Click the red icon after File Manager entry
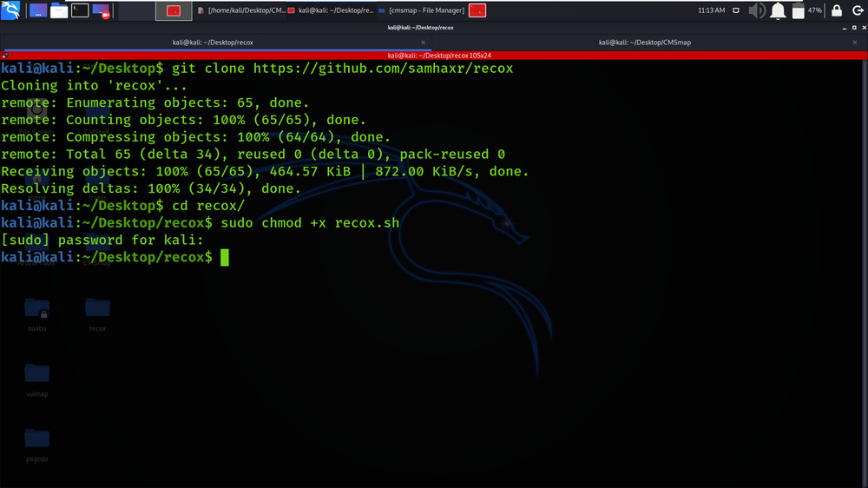 pos(477,10)
